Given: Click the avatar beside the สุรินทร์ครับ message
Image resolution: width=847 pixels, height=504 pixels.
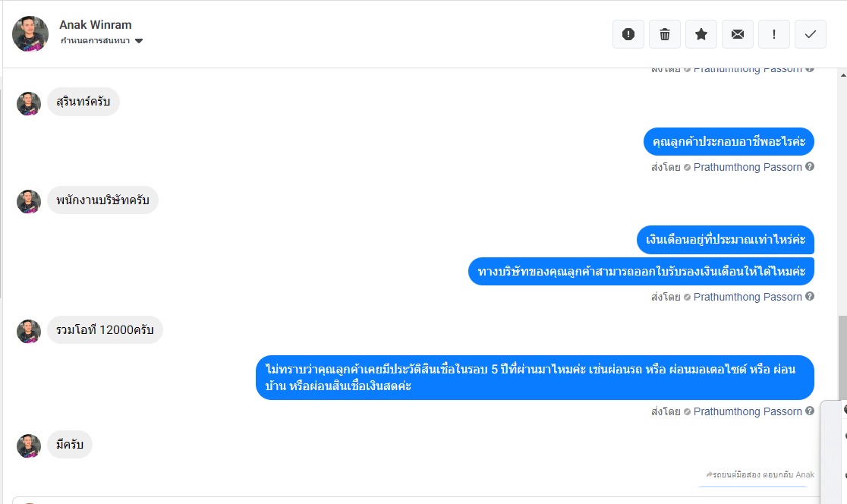Looking at the screenshot, I should pyautogui.click(x=29, y=104).
